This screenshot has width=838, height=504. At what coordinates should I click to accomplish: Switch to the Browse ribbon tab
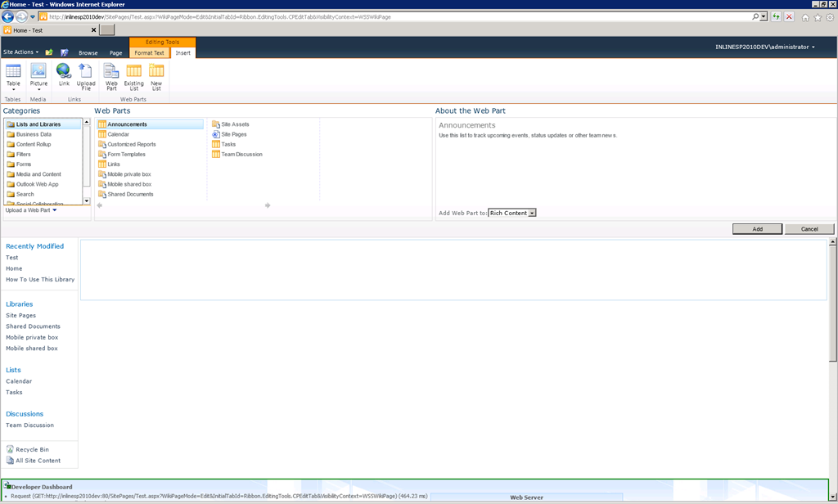tap(88, 53)
